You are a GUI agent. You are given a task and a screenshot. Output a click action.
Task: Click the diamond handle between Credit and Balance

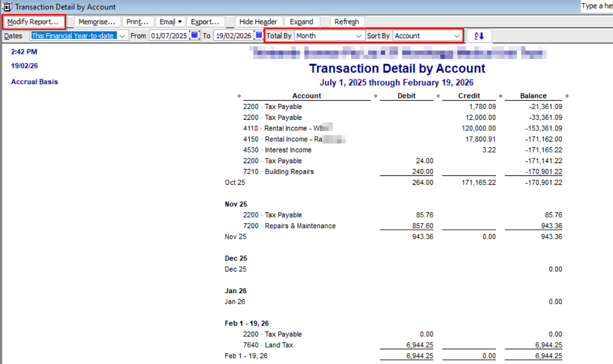pos(501,96)
